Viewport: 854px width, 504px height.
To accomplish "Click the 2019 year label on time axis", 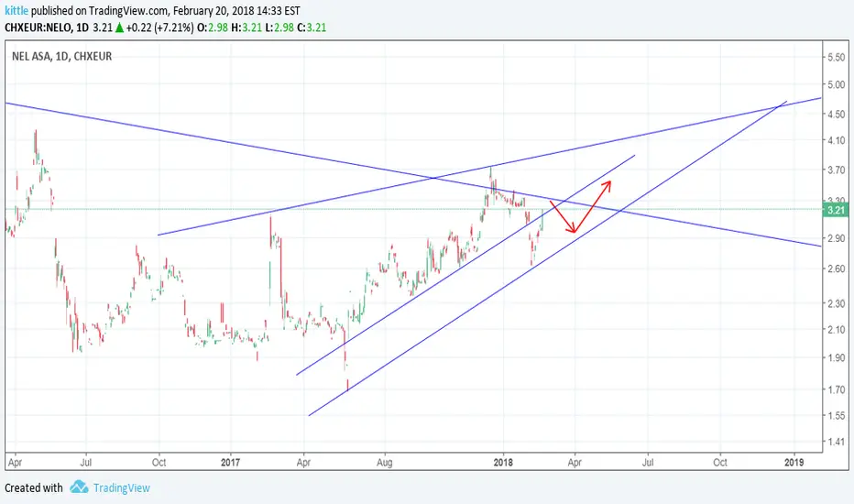I will 794,462.
